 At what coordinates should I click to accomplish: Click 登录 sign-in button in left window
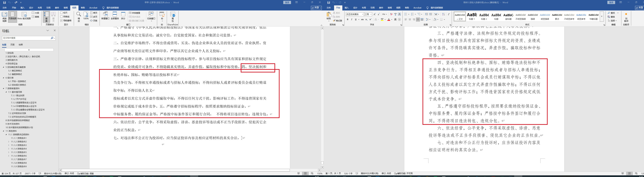pos(287,3)
